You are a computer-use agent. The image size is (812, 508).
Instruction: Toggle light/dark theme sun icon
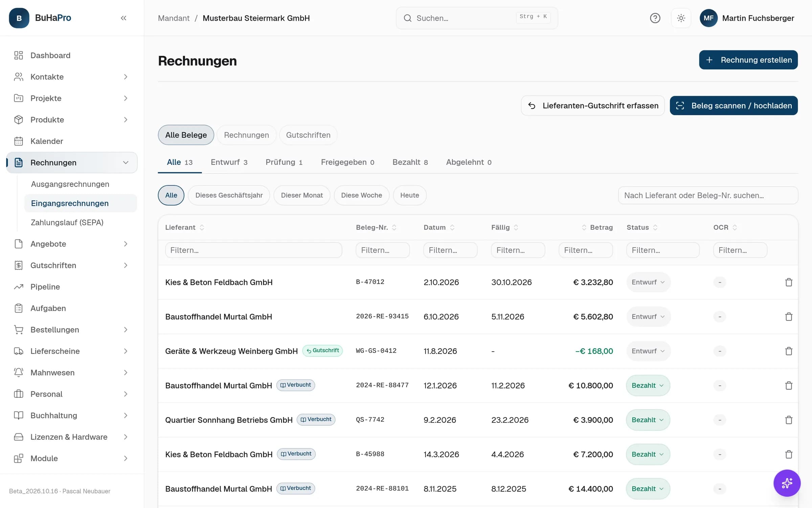tap(681, 18)
